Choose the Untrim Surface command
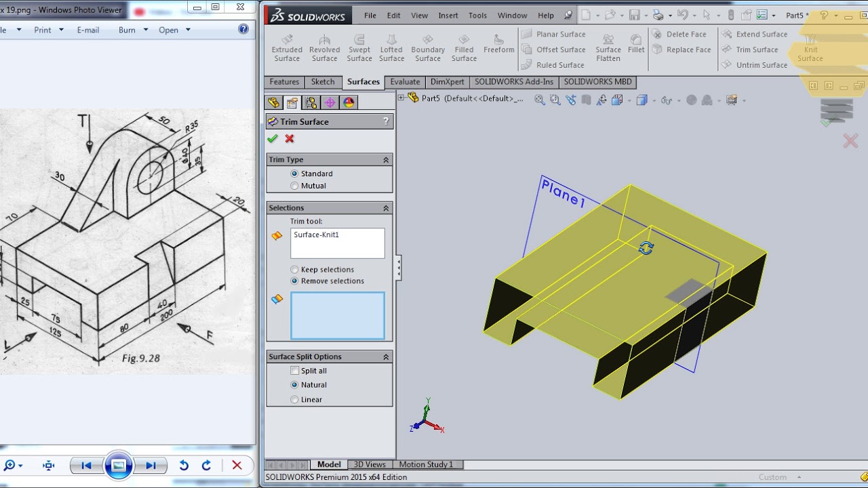 (755, 65)
